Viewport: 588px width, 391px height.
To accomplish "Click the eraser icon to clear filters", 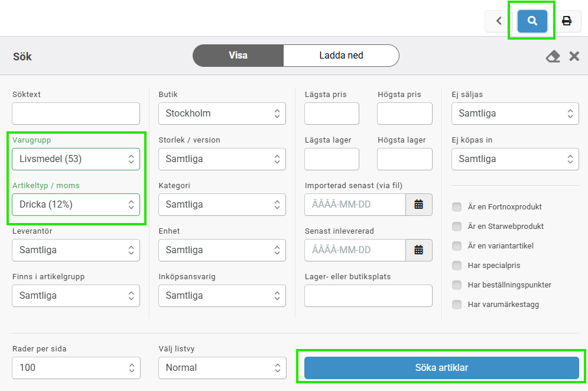I will (x=553, y=56).
